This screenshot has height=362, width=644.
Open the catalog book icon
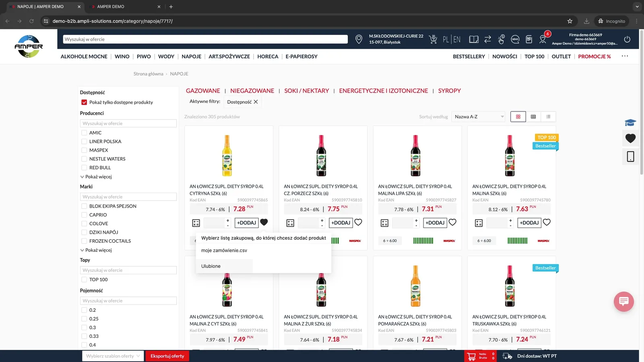474,39
